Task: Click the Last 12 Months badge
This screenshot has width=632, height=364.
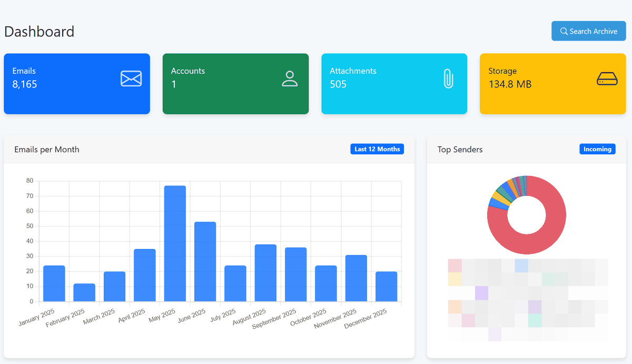Action: point(377,149)
